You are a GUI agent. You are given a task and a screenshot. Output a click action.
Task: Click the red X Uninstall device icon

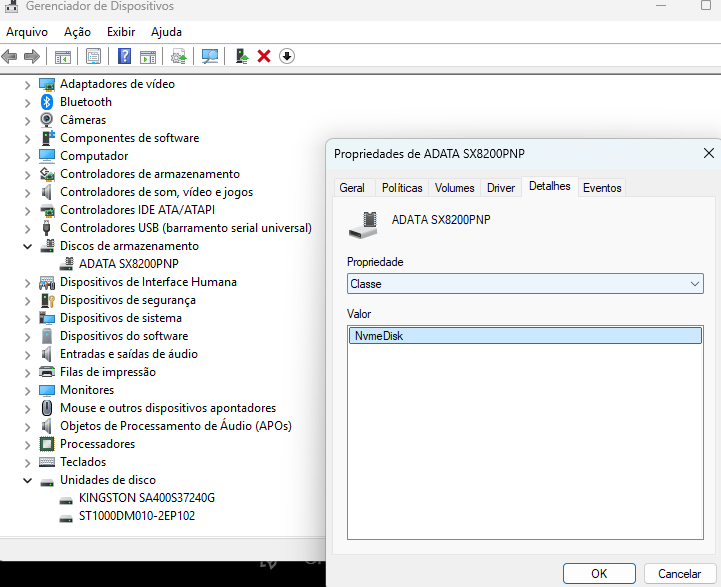264,56
